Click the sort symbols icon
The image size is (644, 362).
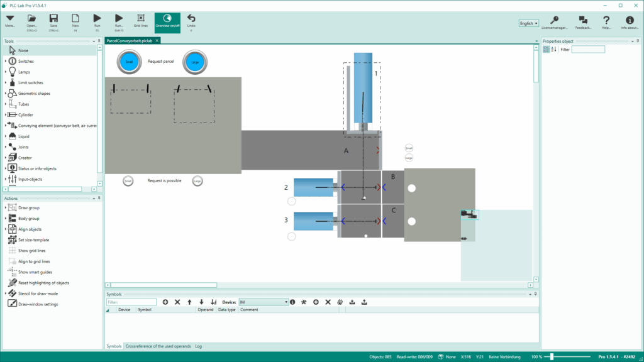214,302
